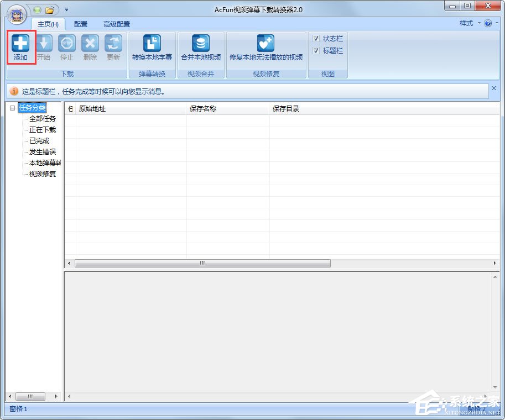505x420 pixels.
Task: Click the blue help question mark icon
Action: [488, 23]
